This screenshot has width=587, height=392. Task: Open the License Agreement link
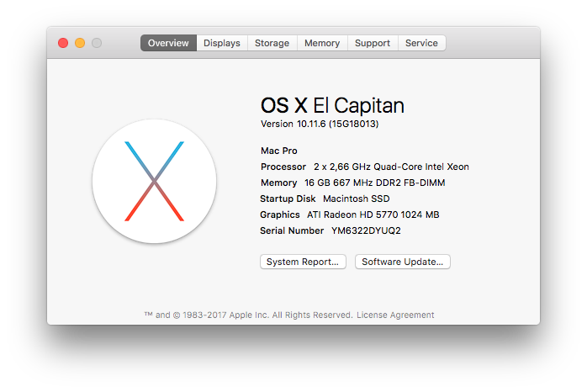(x=395, y=315)
